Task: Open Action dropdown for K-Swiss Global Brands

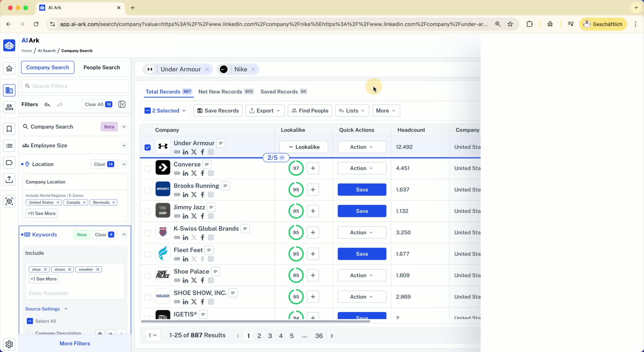Action: pos(361,232)
